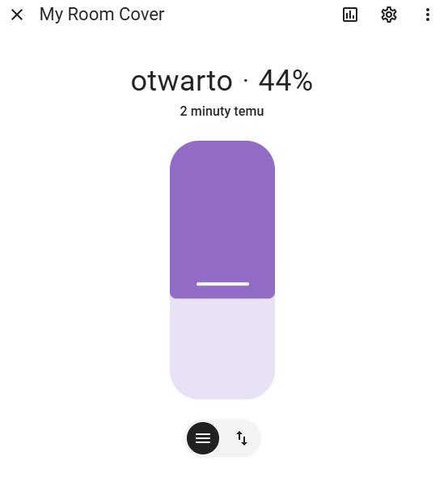Close the My Room Cover dialog
Image resolution: width=448 pixels, height=490 pixels.
(17, 15)
